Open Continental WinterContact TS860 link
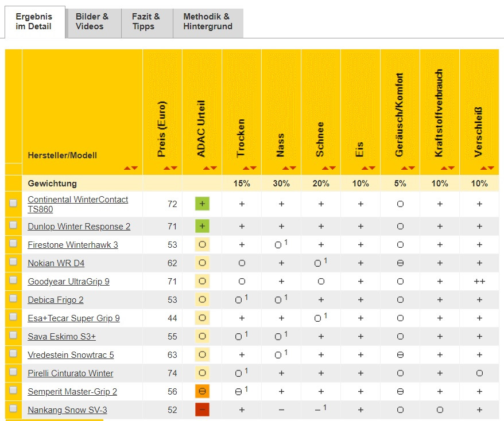 pos(78,204)
